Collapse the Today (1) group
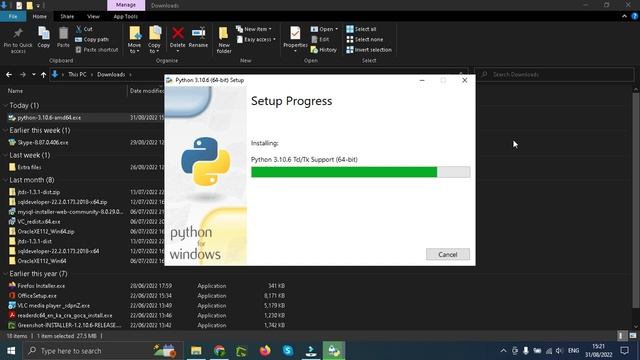The width and height of the screenshot is (640, 360). coord(5,105)
